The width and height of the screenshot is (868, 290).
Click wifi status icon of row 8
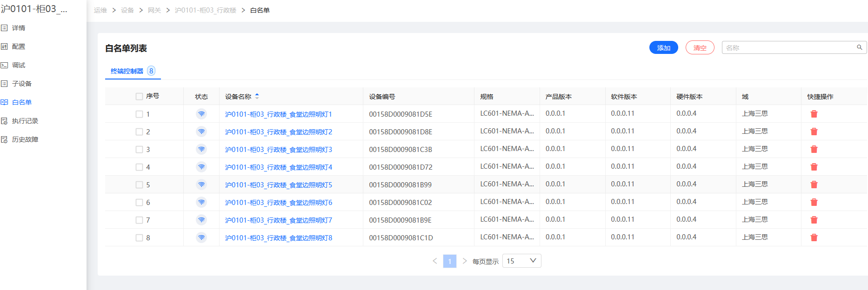point(201,237)
